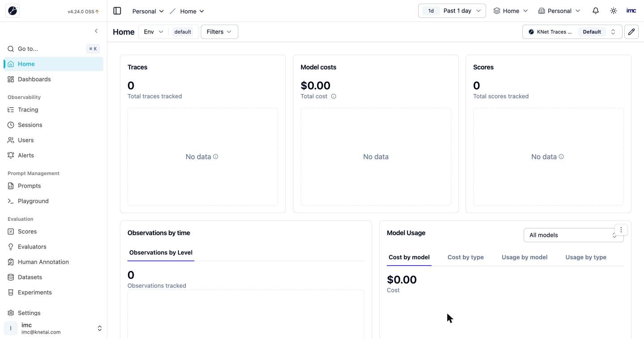
Task: Open Datasets page
Action: click(x=53, y=277)
